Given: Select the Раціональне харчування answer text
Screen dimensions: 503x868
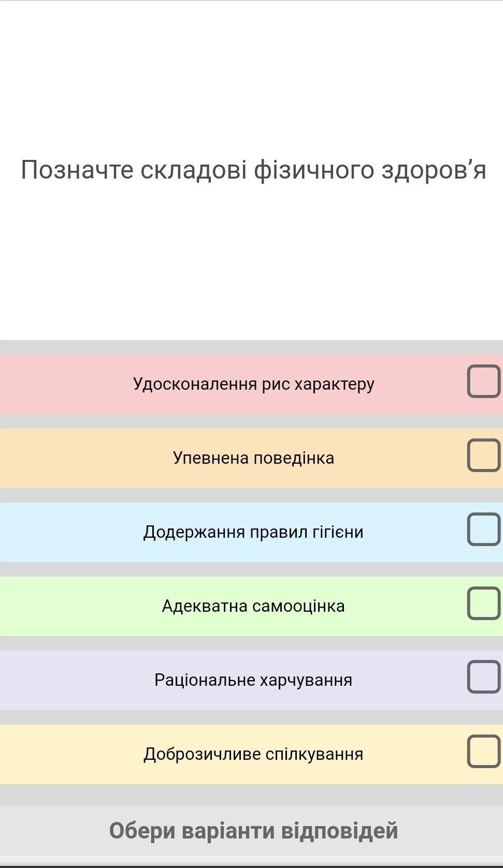Looking at the screenshot, I should click(x=253, y=680).
